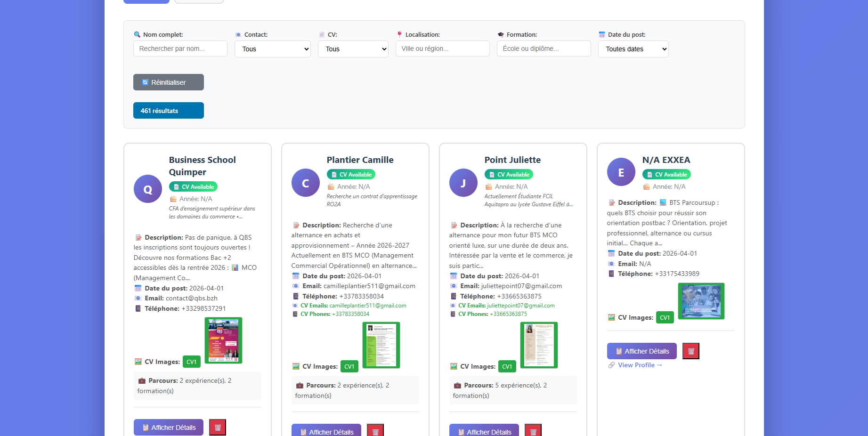The height and width of the screenshot is (436, 868).
Task: Open the Date du post dropdown
Action: coord(633,49)
